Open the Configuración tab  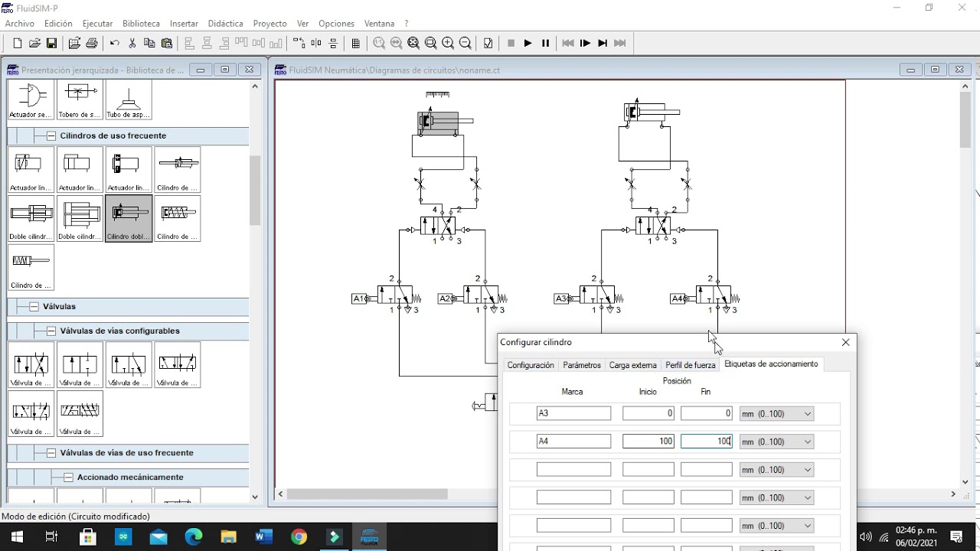pyautogui.click(x=531, y=365)
